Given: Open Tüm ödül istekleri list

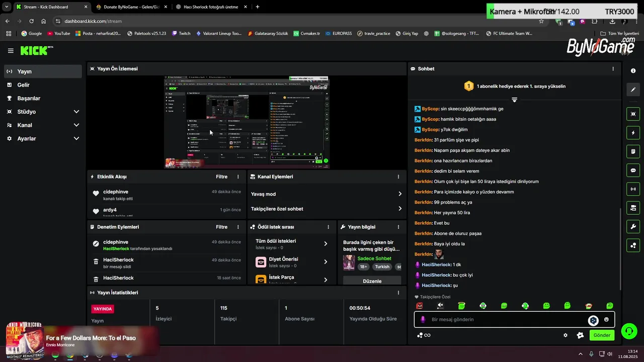Looking at the screenshot, I should click(x=292, y=244).
